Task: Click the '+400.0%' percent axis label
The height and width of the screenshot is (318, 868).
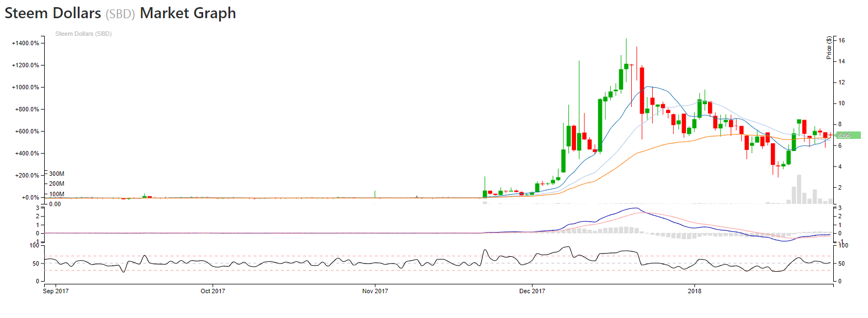Action: coord(27,153)
